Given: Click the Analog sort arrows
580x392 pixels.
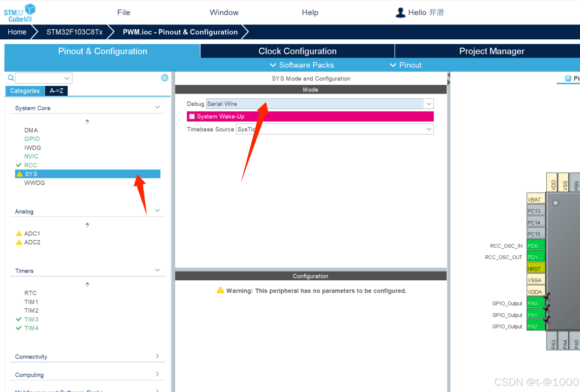Looking at the screenshot, I should [87, 225].
